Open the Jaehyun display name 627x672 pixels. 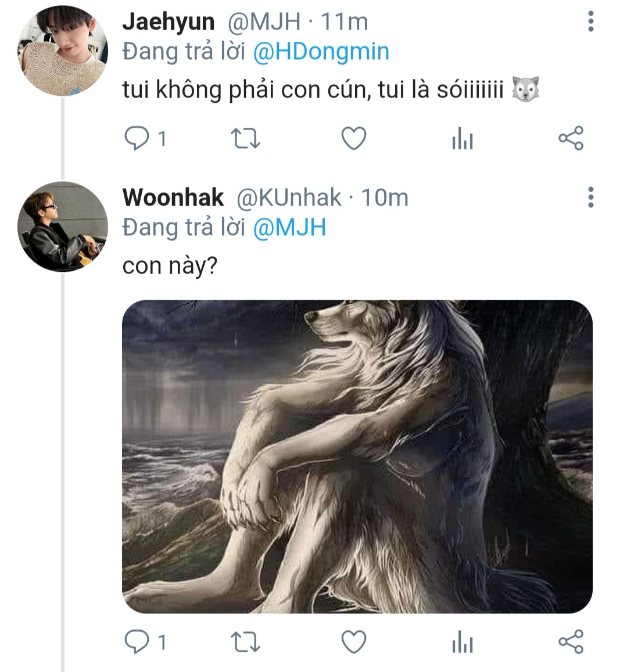169,22
